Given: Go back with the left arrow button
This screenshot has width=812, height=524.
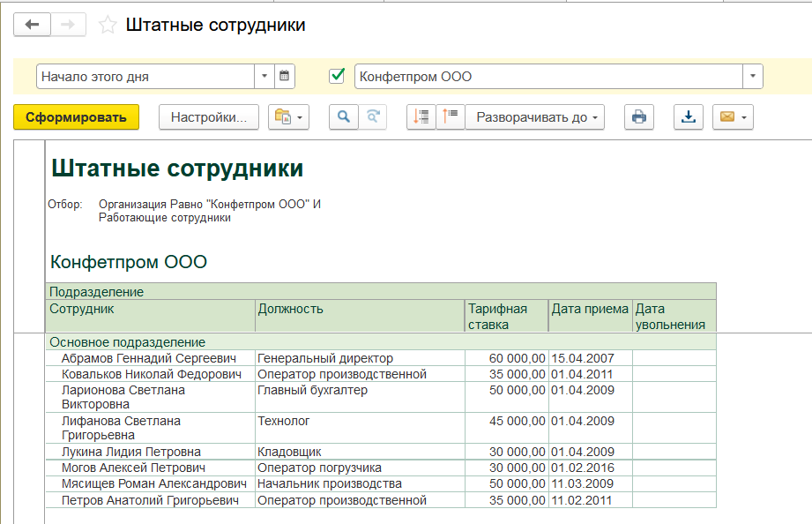Looking at the screenshot, I should tap(32, 25).
